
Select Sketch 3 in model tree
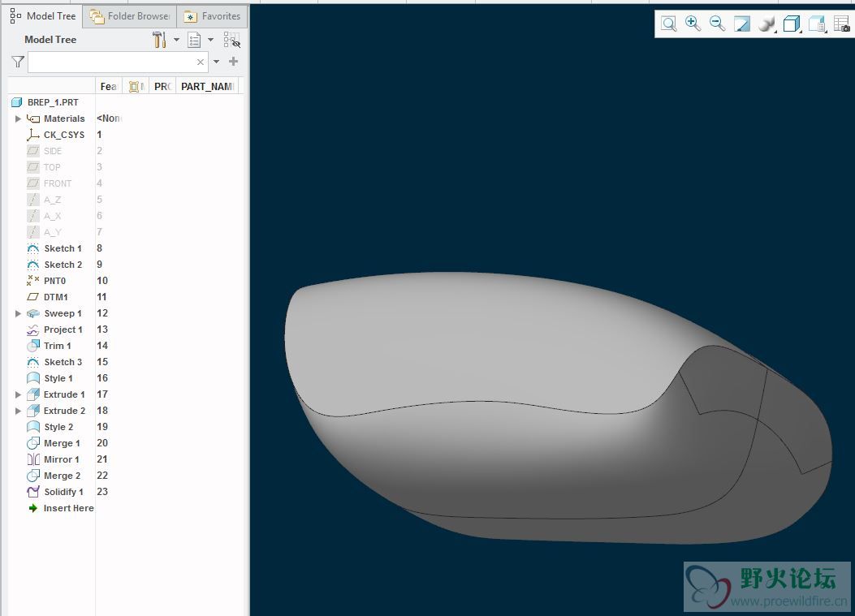63,362
